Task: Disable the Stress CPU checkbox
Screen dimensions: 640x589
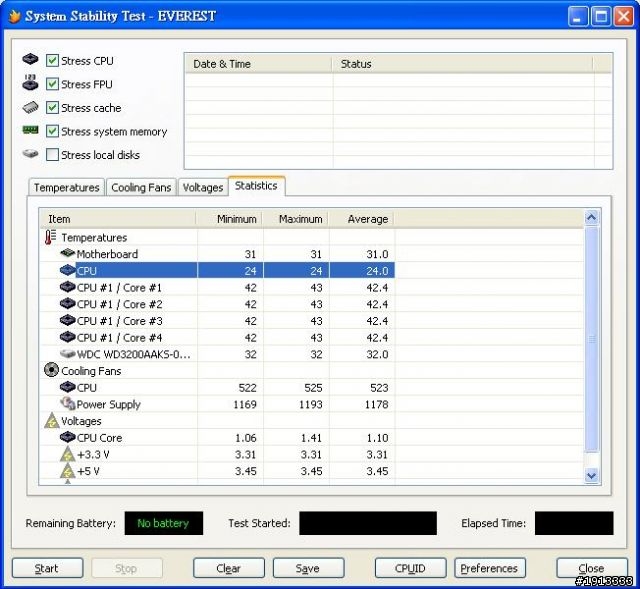Action: click(52, 60)
